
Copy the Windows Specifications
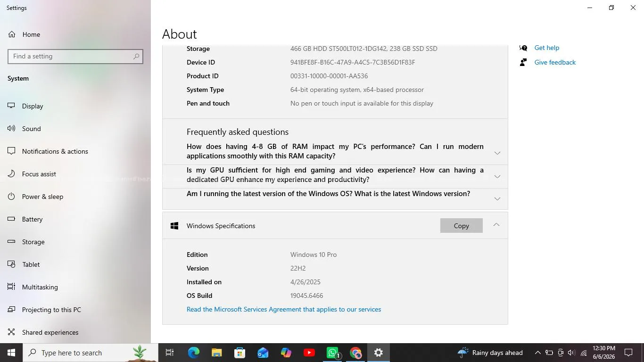coord(461,226)
